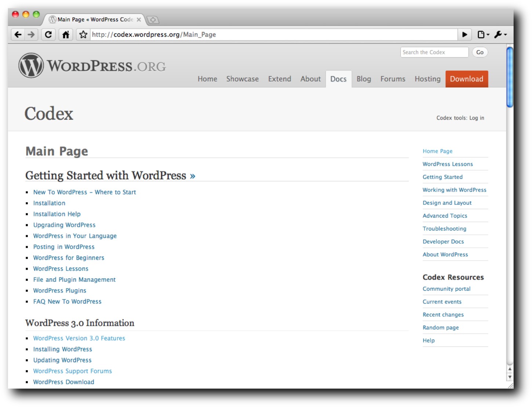532x407 pixels.
Task: Open WordPress Version 3.0 Features link
Action: [x=79, y=338]
